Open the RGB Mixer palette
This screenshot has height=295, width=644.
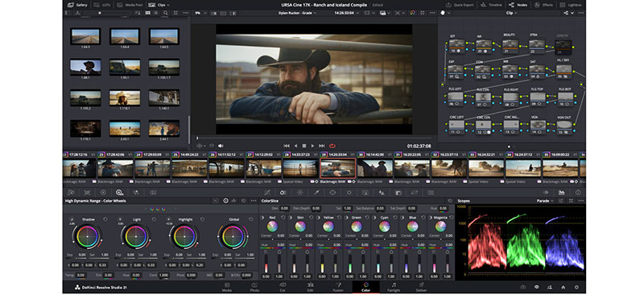[136, 192]
